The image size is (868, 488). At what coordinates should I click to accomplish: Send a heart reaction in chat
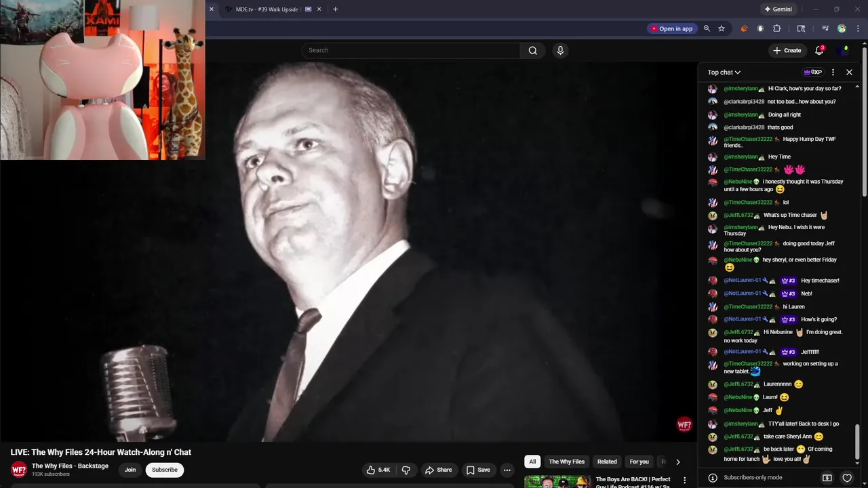[847, 478]
